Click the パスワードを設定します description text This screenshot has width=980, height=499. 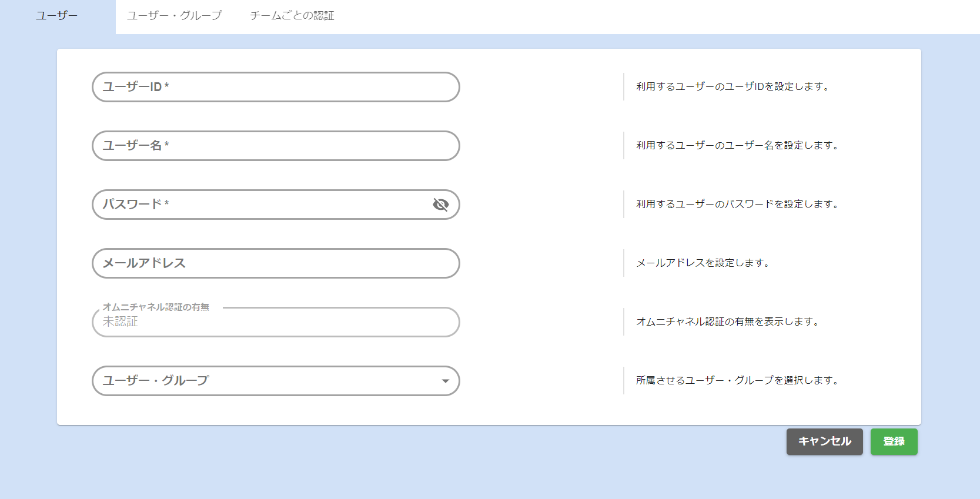(737, 204)
